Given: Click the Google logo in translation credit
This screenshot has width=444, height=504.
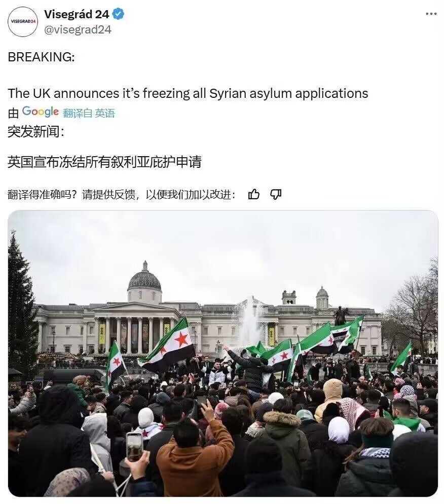Looking at the screenshot, I should pyautogui.click(x=41, y=112).
